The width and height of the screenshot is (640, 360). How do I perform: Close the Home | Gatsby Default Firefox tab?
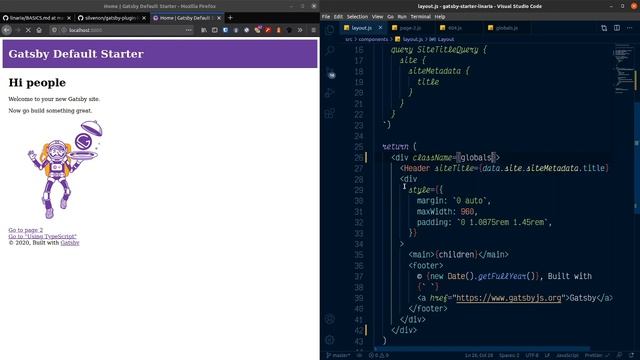pos(219,18)
